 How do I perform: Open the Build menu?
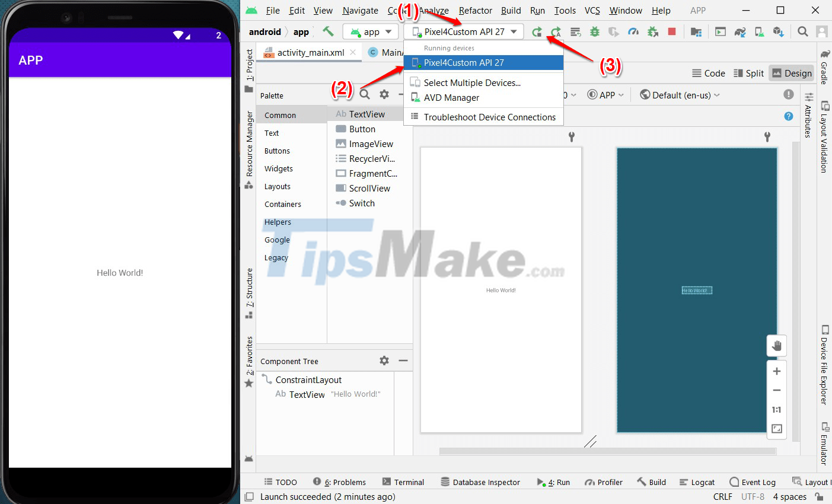pos(511,10)
